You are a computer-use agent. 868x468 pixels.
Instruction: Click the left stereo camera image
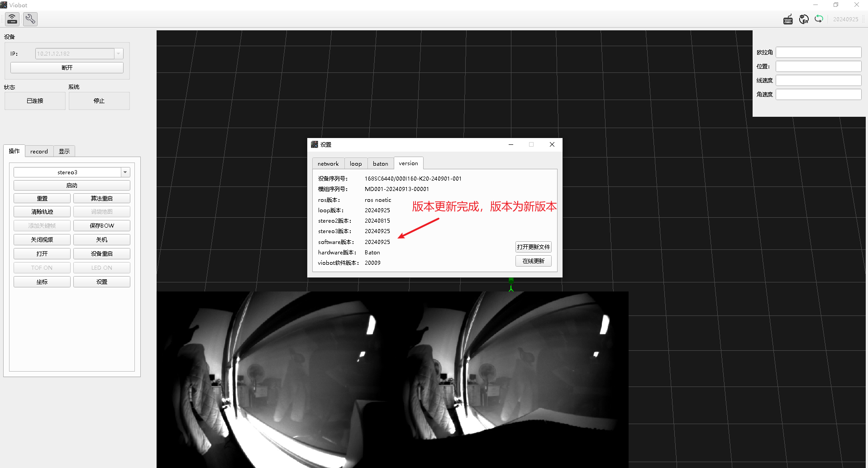(x=275, y=379)
